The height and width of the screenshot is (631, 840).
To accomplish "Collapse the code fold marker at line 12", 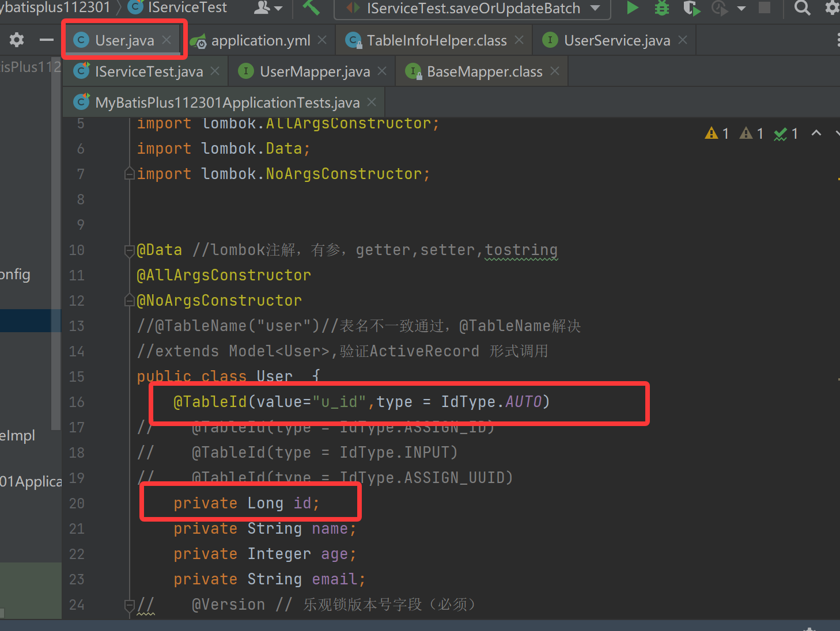I will (x=129, y=300).
